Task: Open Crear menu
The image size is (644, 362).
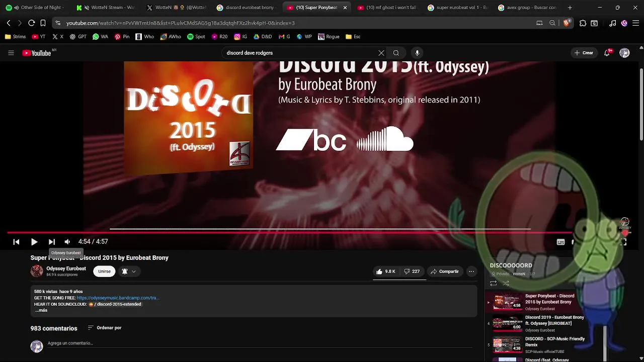Action: [584, 53]
